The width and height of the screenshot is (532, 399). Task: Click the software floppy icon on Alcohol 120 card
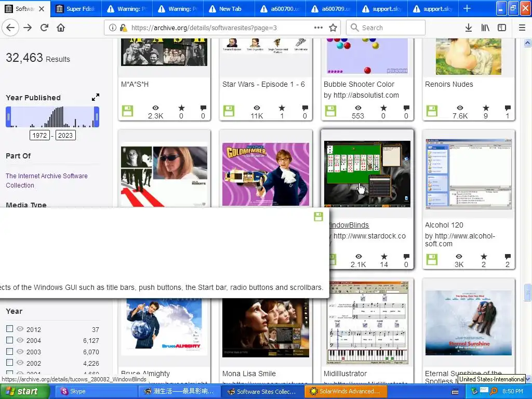[432, 260]
